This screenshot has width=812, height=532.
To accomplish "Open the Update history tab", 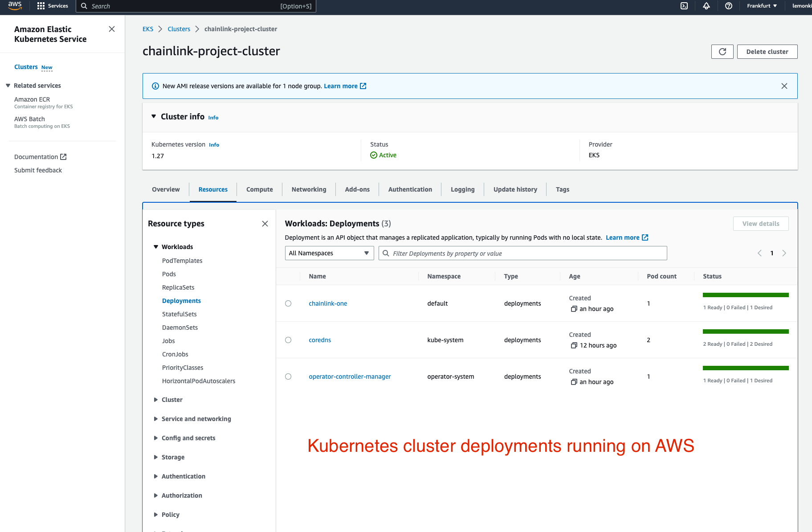I will [515, 189].
